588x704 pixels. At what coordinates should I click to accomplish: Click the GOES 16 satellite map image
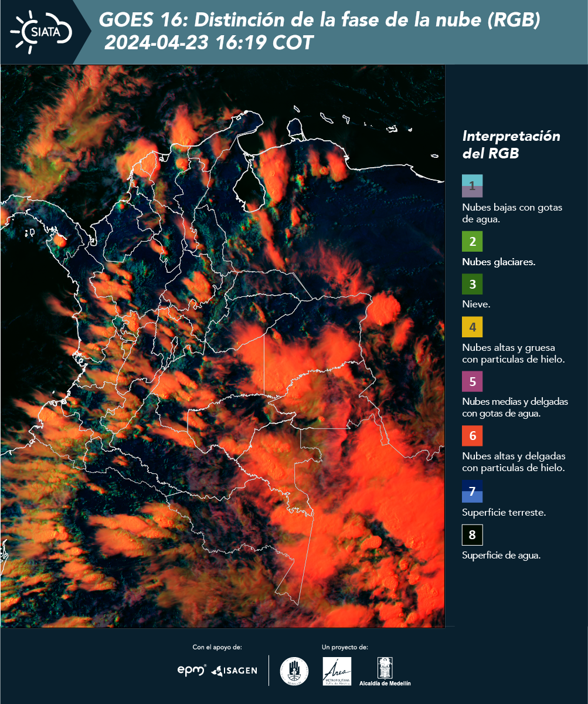(x=223, y=346)
